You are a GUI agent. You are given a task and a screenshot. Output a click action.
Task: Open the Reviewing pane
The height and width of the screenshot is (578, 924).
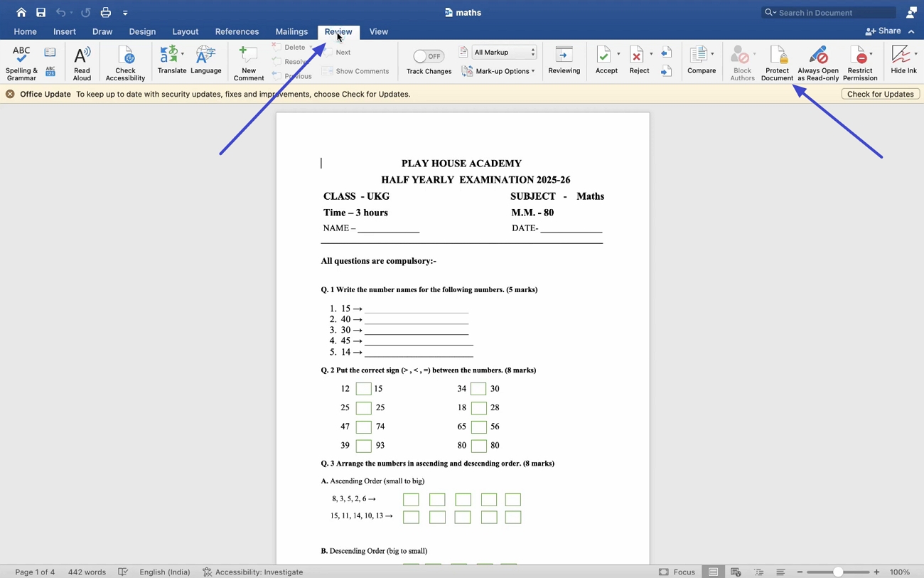(564, 60)
